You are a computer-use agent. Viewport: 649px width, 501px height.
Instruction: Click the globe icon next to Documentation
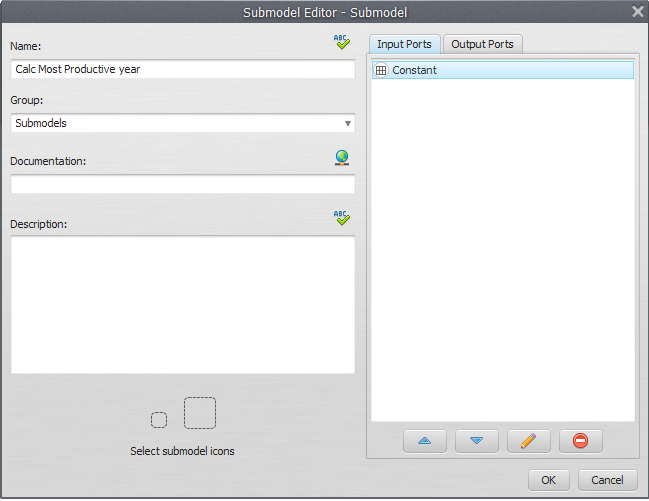(343, 158)
